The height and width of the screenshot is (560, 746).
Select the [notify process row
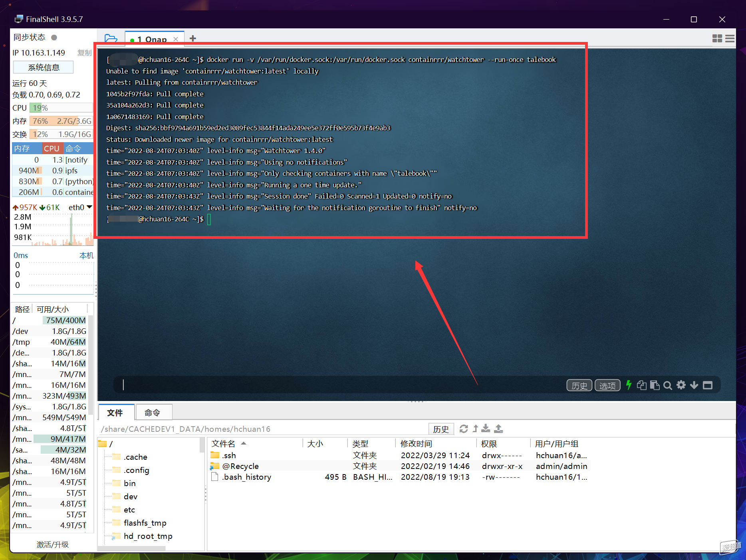click(x=53, y=160)
